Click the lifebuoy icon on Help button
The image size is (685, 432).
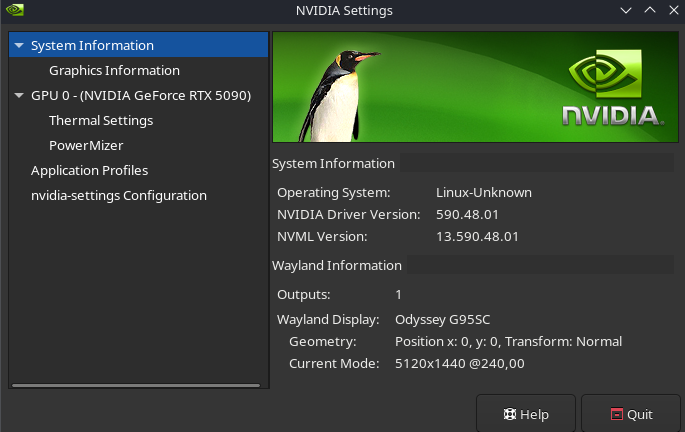tap(510, 414)
